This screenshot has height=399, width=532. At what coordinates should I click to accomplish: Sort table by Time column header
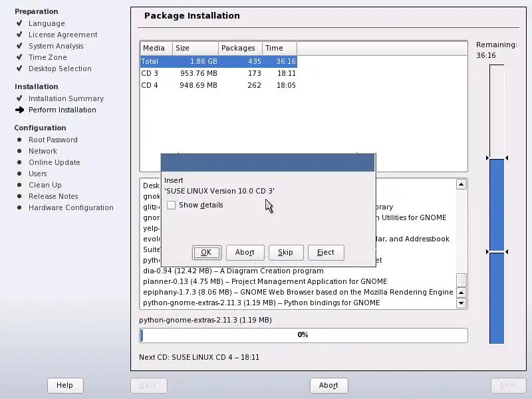pyautogui.click(x=279, y=48)
